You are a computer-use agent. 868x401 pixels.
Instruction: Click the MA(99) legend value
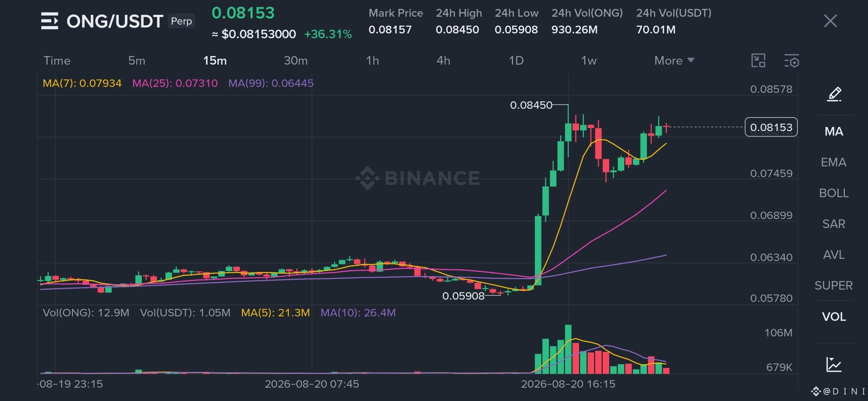pyautogui.click(x=271, y=83)
